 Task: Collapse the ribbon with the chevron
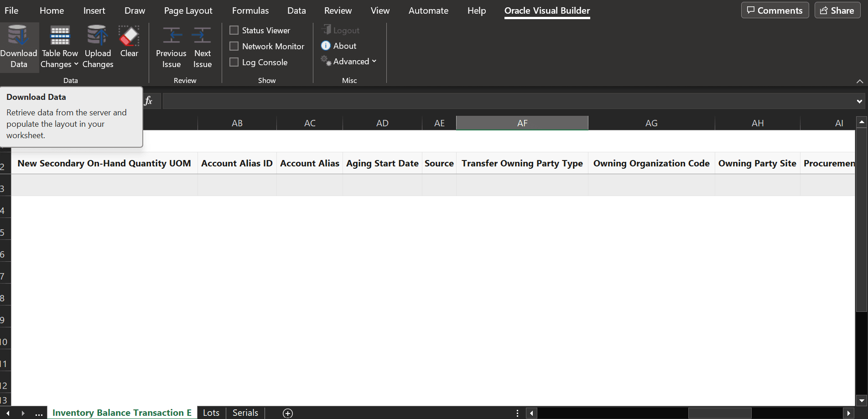pyautogui.click(x=860, y=81)
